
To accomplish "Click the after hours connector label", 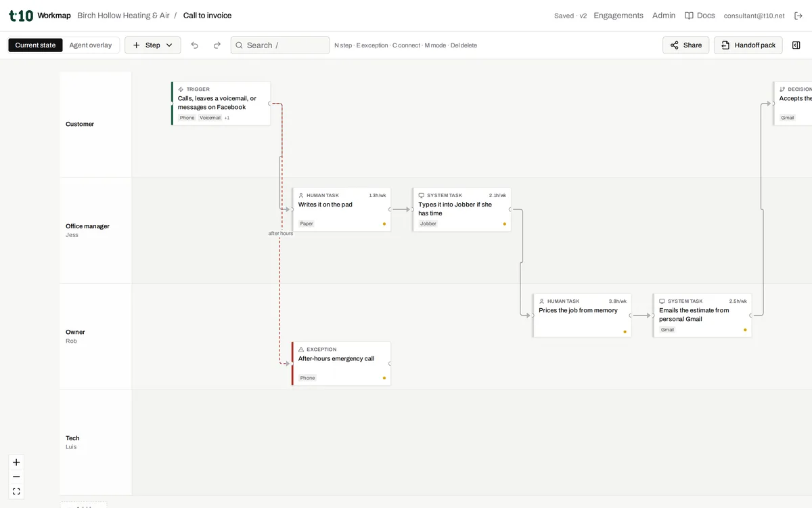I will [x=280, y=234].
